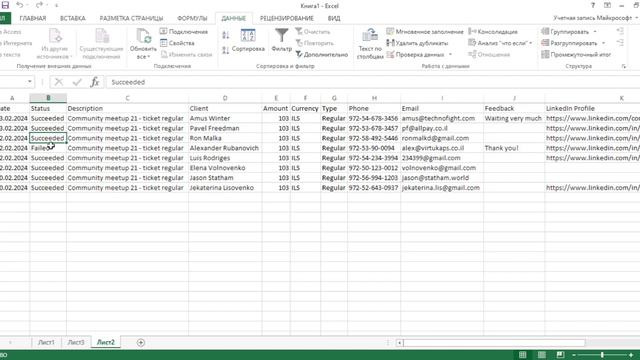Open Консолидация
Viewport: 640px width, 360px height.
click(493, 31)
